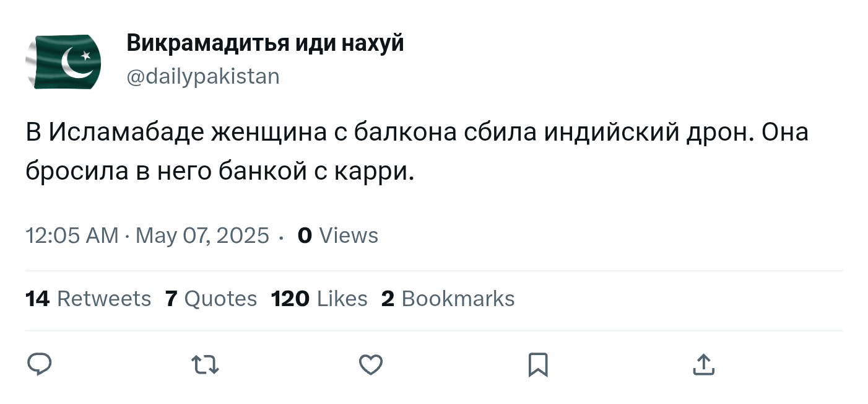The image size is (868, 404).
Task: Click the reply speech bubble icon
Action: pos(40,364)
